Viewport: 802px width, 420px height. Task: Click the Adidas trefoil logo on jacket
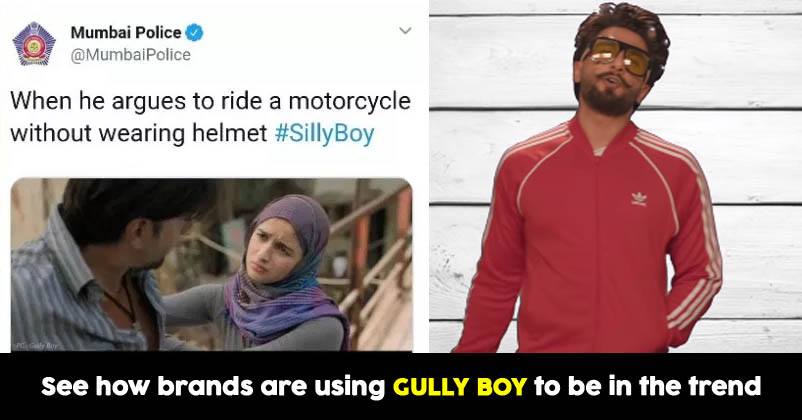point(639,198)
